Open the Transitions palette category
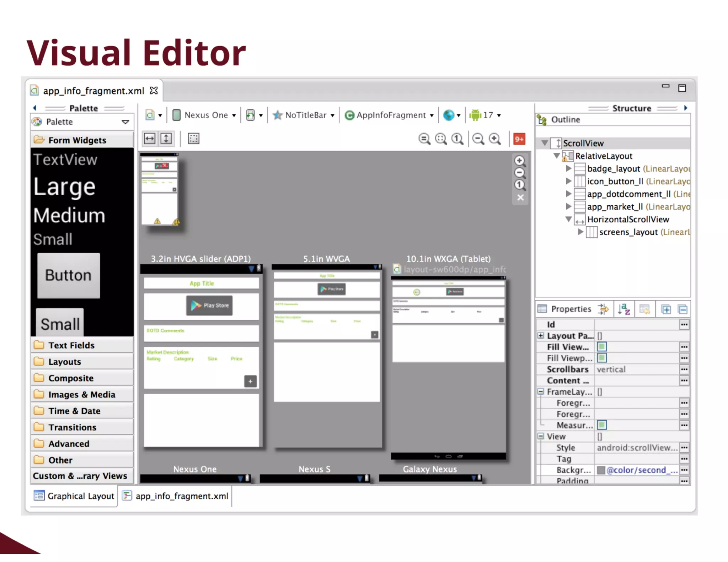 (82, 427)
